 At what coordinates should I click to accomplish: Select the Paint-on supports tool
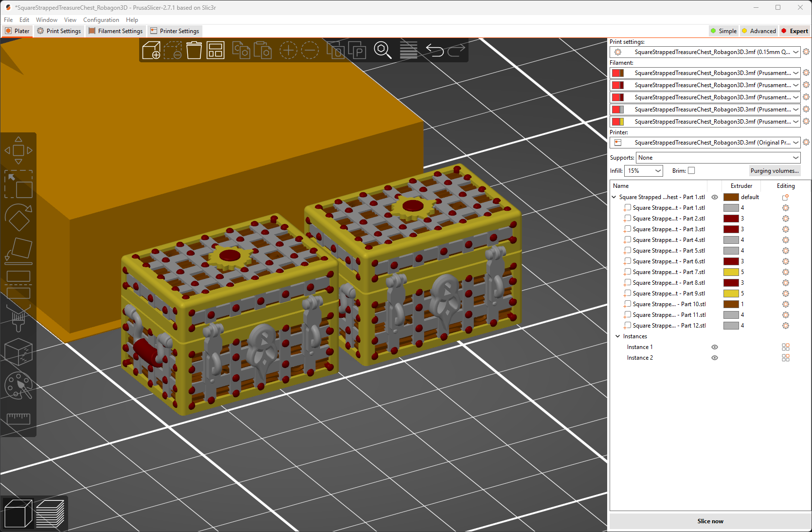18,318
